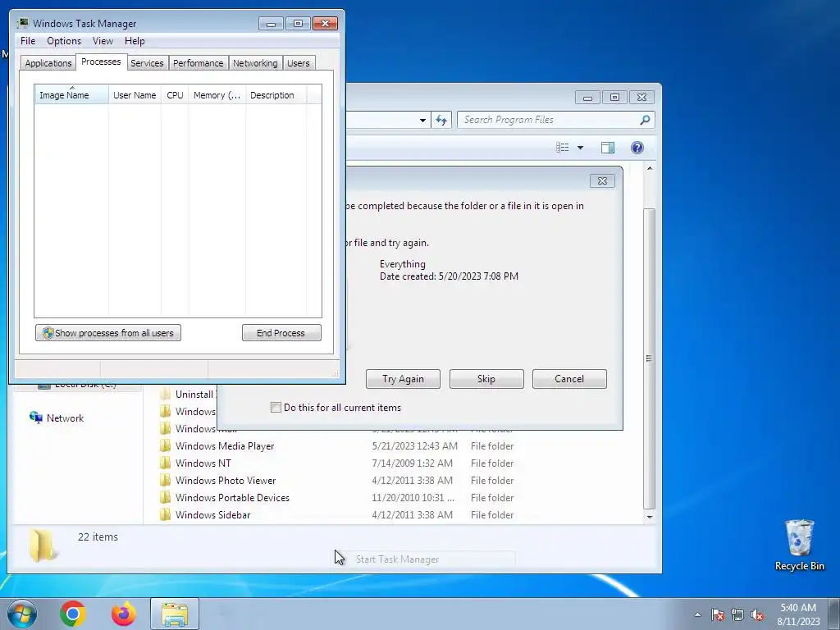Viewport: 840px width, 630px height.
Task: Maximize the Explorer window
Action: [x=614, y=97]
